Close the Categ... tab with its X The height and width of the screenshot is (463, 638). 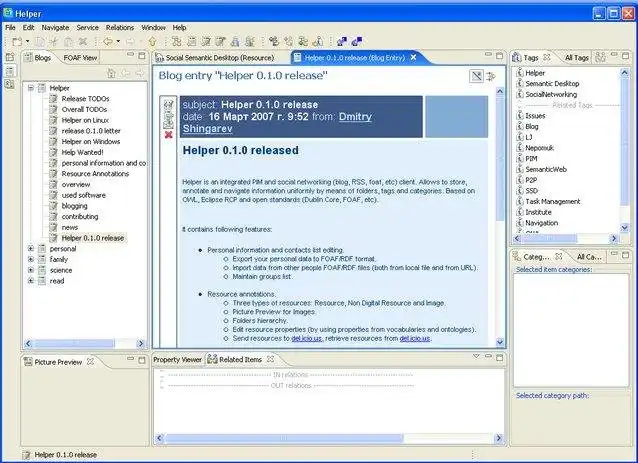pos(559,256)
